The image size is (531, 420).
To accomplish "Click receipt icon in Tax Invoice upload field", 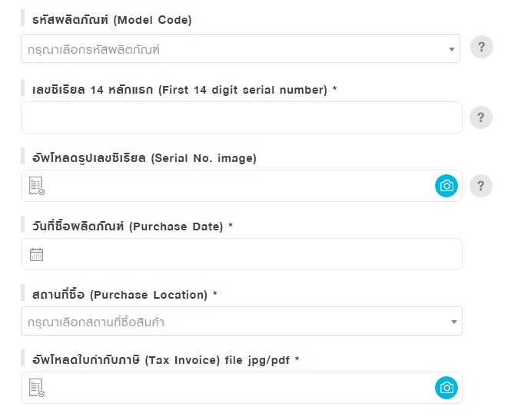I will pos(37,388).
